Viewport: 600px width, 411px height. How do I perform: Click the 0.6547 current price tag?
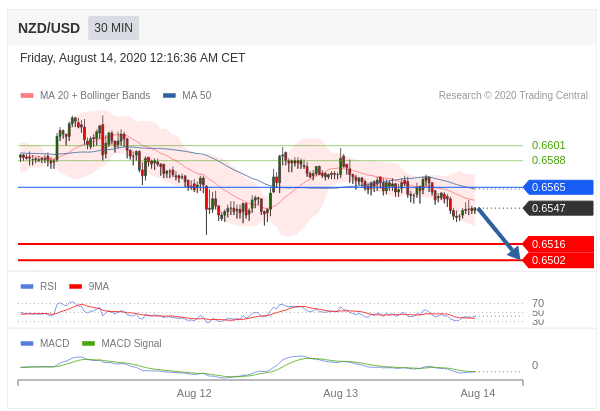tap(558, 208)
